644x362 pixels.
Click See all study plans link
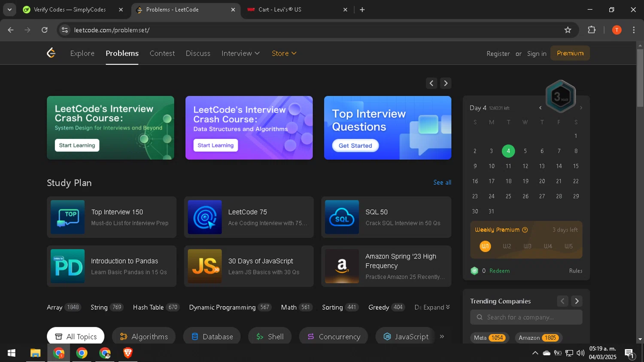tap(442, 183)
